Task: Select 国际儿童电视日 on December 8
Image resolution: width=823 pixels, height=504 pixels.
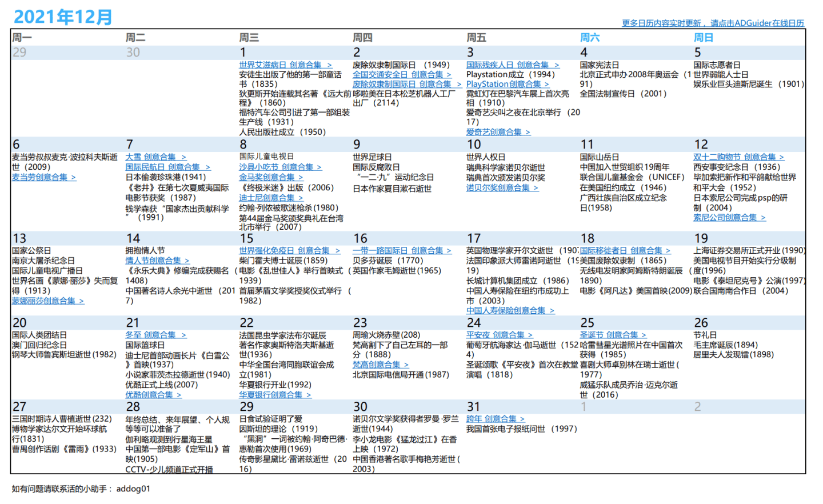Action: [x=267, y=157]
